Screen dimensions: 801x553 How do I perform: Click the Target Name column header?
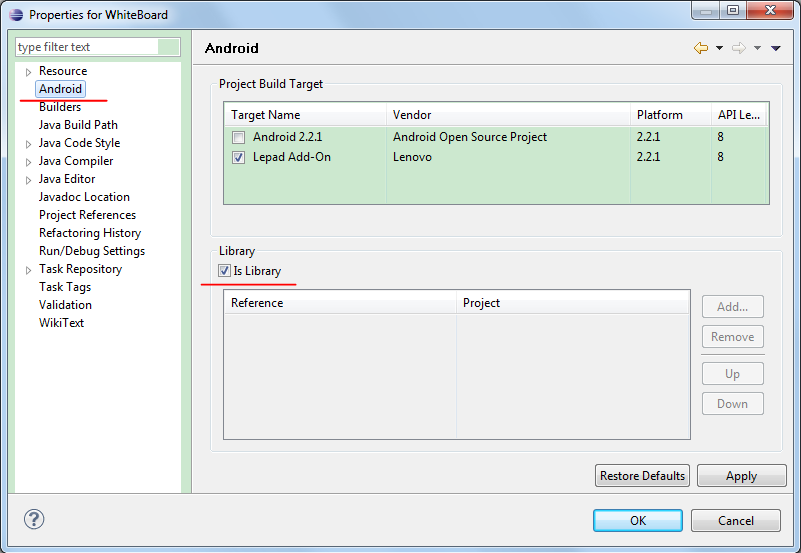coord(305,115)
